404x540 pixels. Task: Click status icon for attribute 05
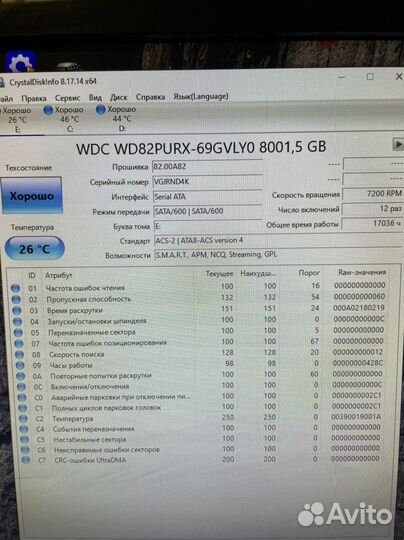pos(18,333)
